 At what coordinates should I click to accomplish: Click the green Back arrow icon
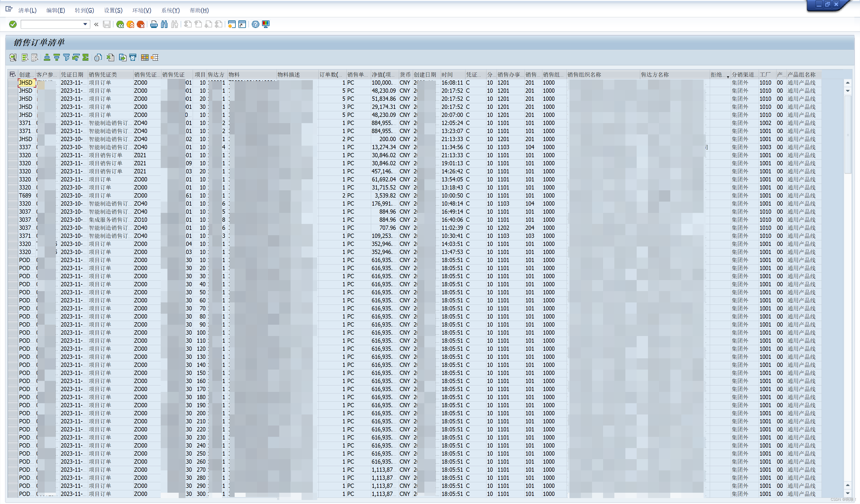[x=120, y=24]
